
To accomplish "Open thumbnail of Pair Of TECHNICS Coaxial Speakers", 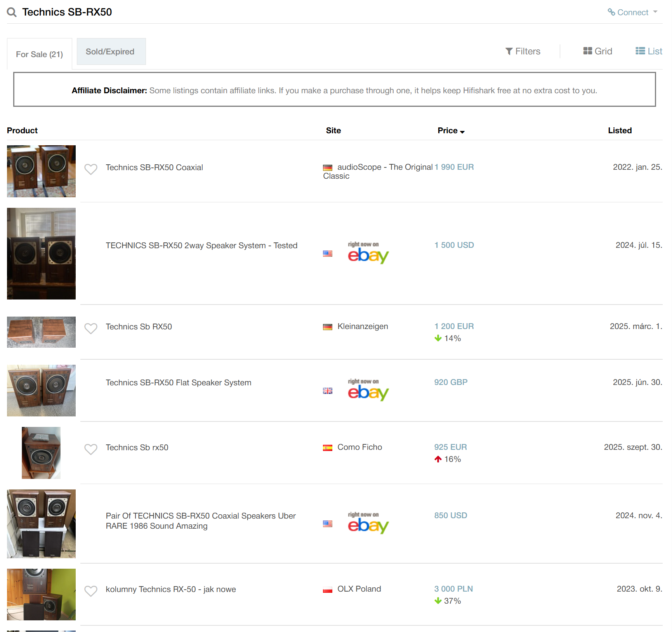I will pyautogui.click(x=41, y=524).
